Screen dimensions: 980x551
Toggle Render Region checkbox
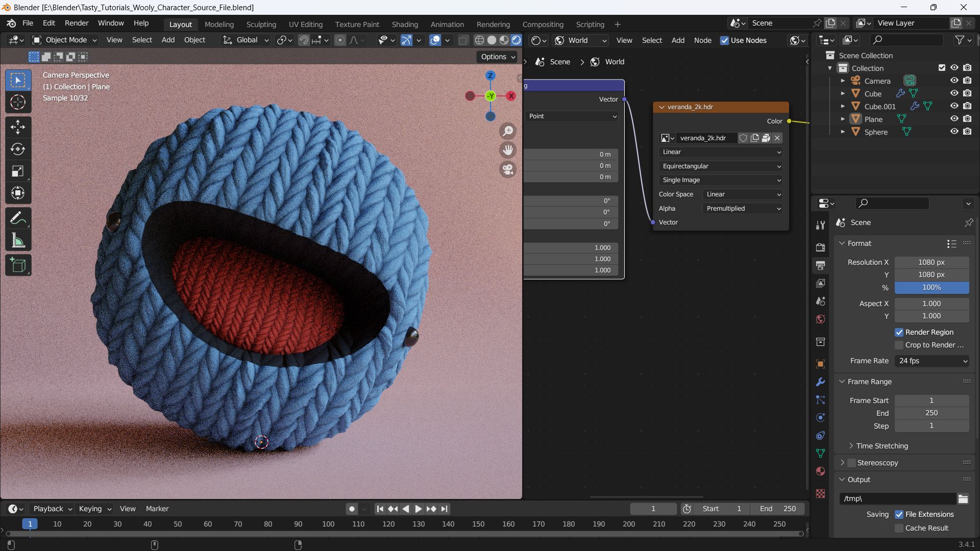coord(898,332)
